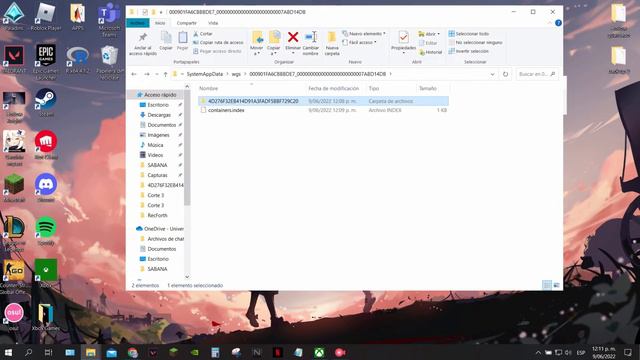Viewport: 640px width, 360px height.
Task: Click the Pegar clipboard icon
Action: click(x=182, y=38)
